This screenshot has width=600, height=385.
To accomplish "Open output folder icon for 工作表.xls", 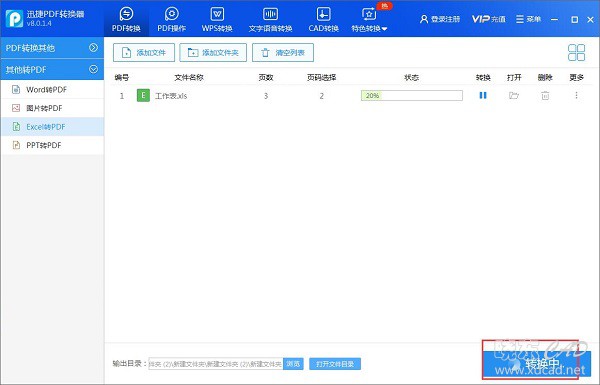I will pos(514,95).
